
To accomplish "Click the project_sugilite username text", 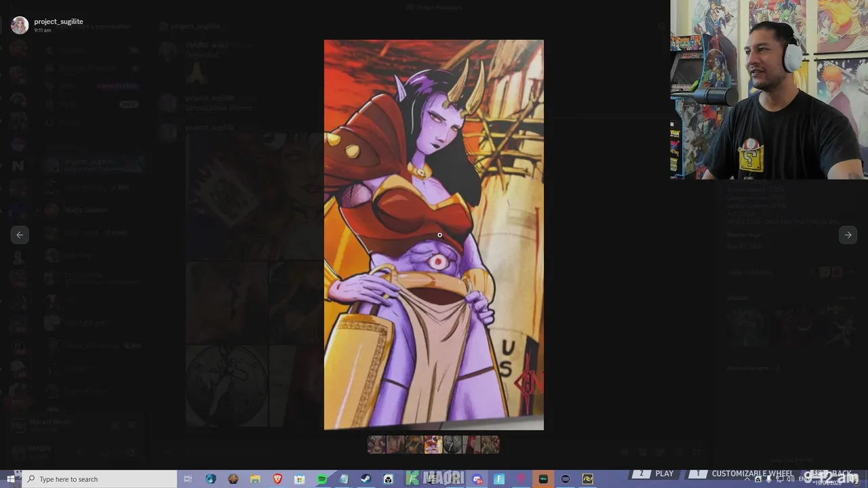I will pos(58,22).
